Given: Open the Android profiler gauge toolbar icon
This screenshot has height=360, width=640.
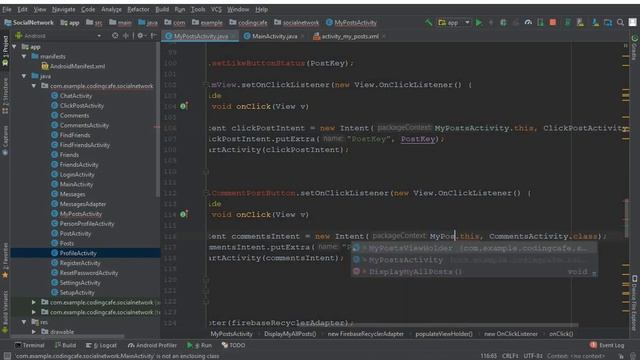Looking at the screenshot, I should (528, 22).
